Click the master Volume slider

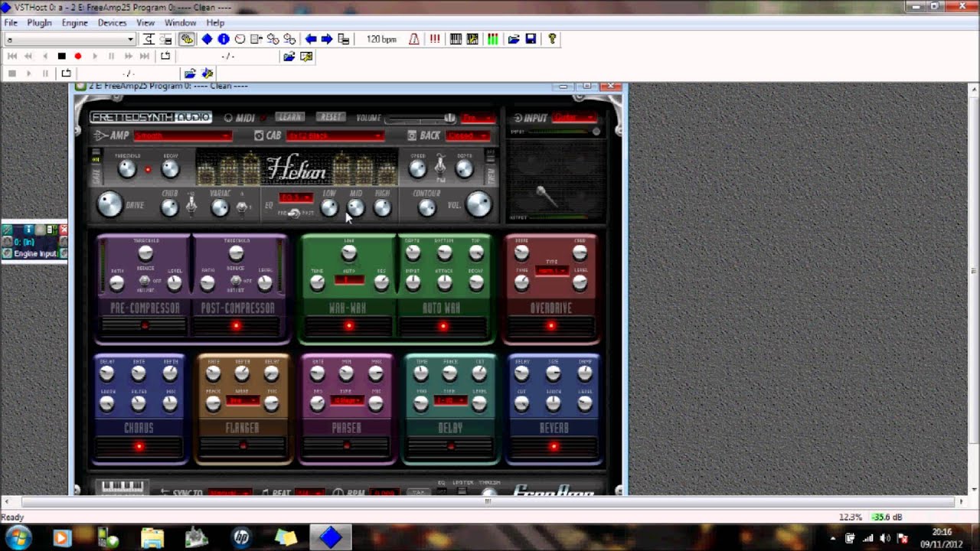420,119
